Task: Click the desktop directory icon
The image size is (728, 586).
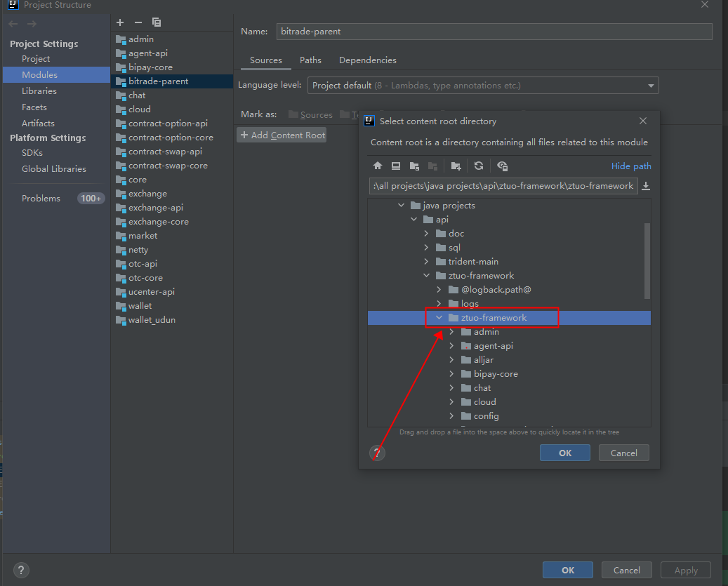Action: tap(395, 166)
